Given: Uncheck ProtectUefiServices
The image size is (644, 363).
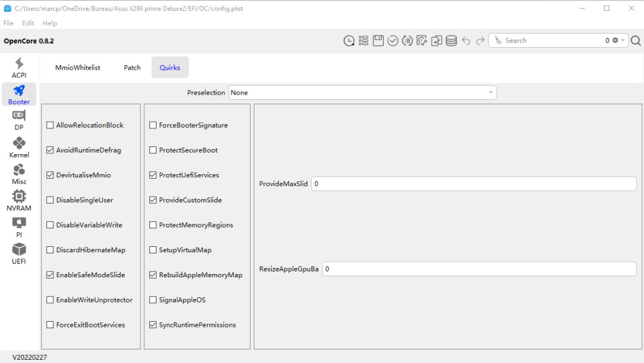Looking at the screenshot, I should pos(153,175).
